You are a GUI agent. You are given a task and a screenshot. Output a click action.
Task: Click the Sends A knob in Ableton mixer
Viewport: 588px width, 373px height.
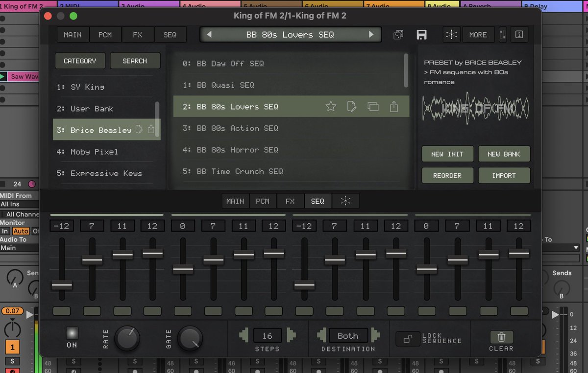coord(14,279)
